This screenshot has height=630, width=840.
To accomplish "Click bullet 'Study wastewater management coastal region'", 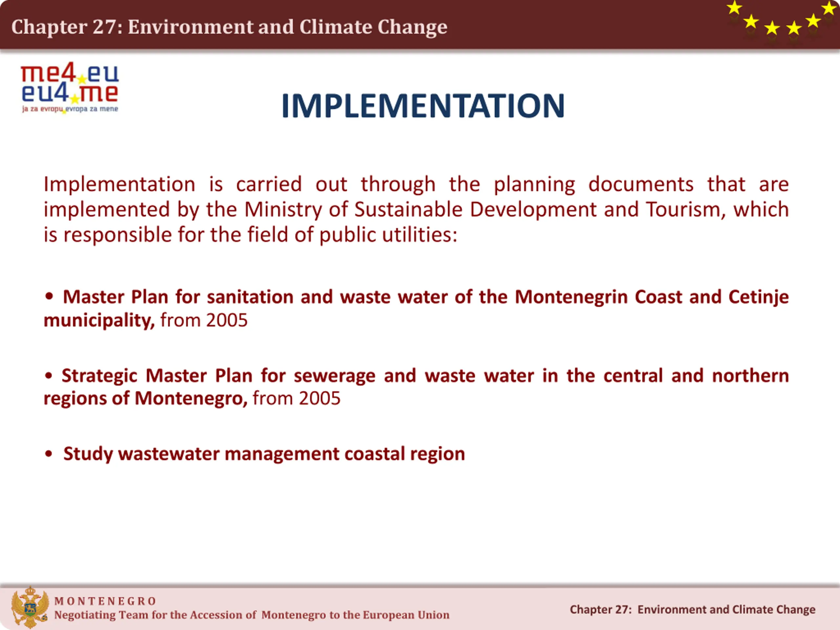I will pyautogui.click(x=254, y=454).
